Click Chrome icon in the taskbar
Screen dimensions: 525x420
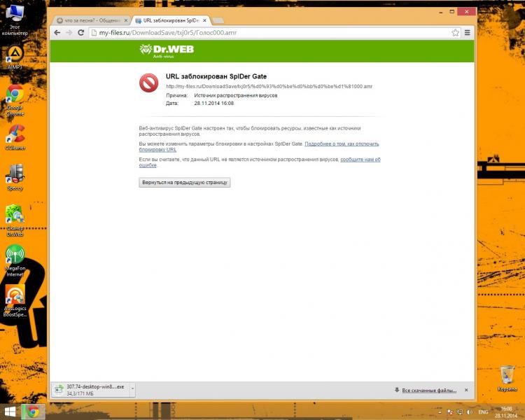click(x=33, y=412)
